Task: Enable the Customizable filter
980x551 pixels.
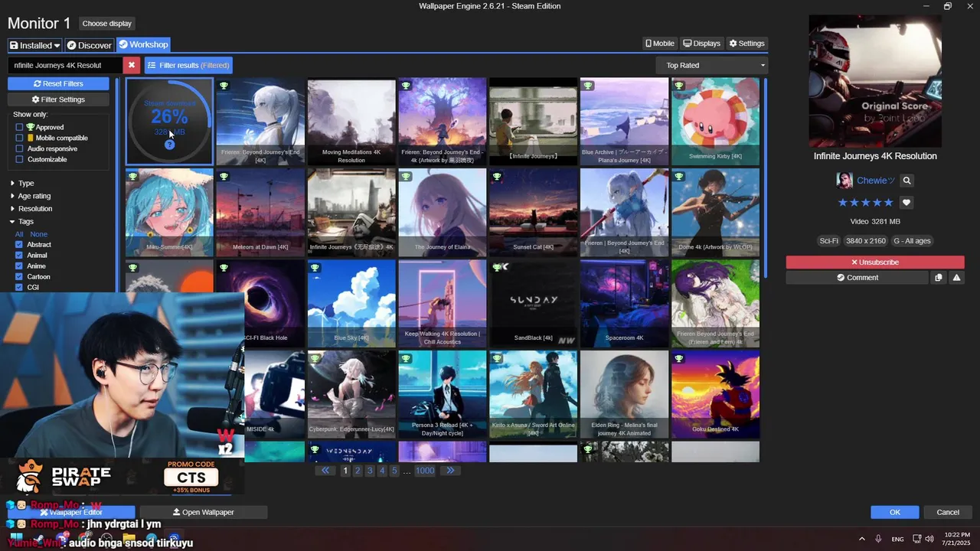Action: pos(19,159)
